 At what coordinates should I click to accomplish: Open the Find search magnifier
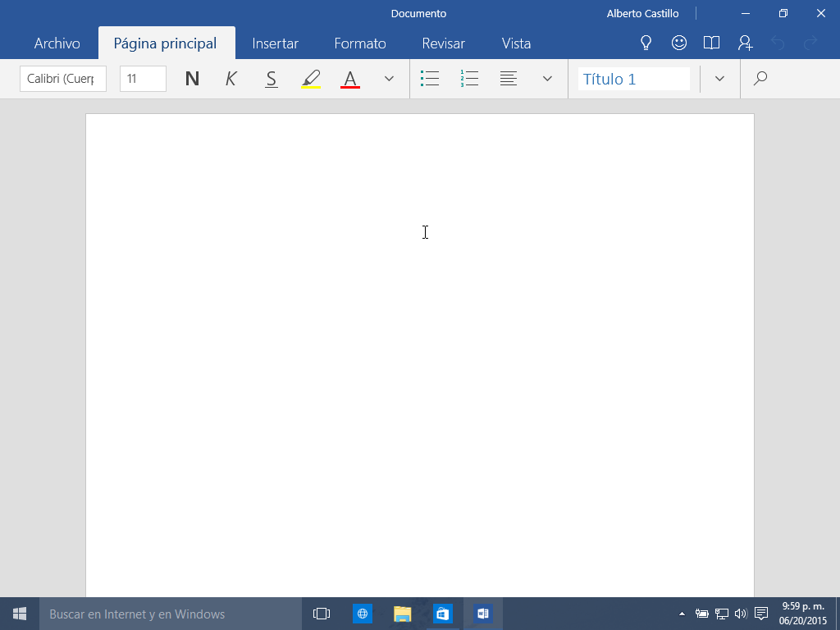(760, 79)
